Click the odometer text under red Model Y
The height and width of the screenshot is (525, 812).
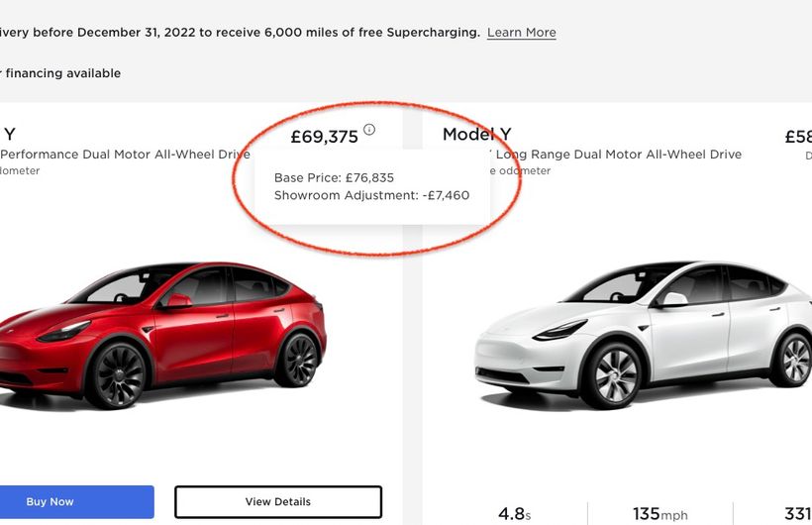point(20,171)
